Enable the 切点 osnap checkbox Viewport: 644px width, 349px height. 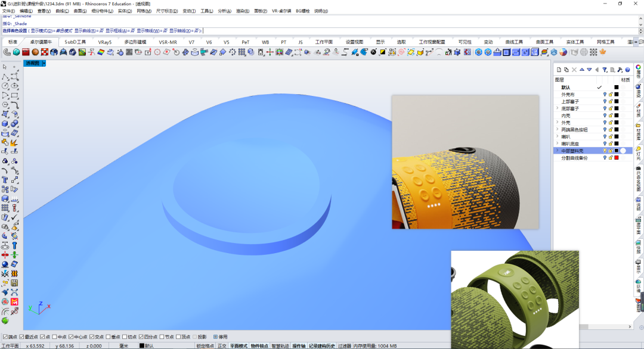point(125,336)
